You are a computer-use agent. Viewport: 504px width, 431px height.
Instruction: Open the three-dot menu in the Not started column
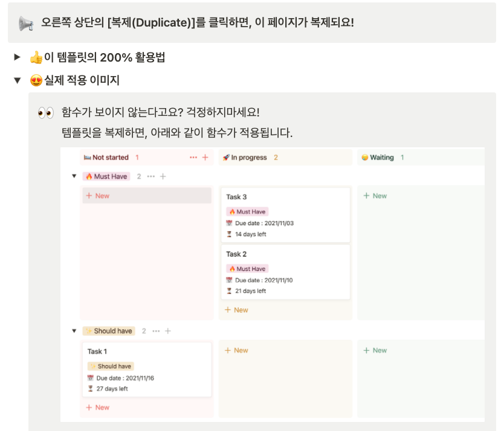coord(193,158)
